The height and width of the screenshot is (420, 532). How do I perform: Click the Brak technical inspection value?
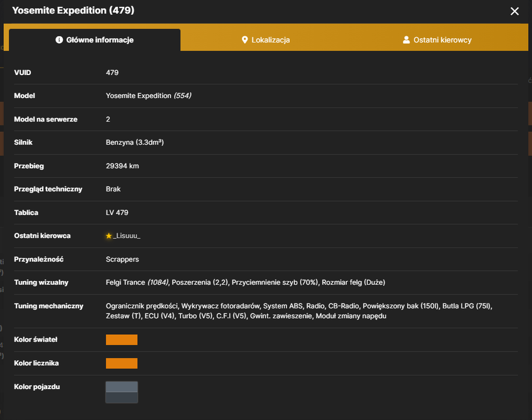(113, 189)
